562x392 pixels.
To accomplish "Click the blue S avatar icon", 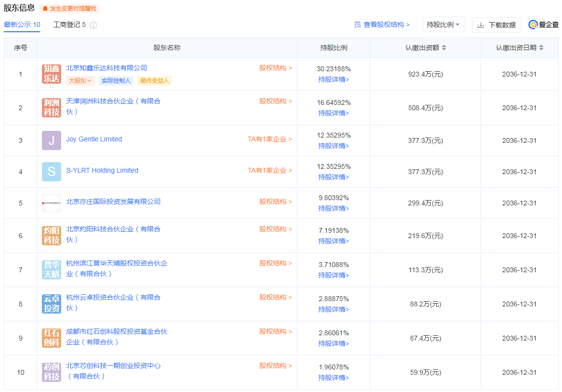I will click(x=51, y=172).
